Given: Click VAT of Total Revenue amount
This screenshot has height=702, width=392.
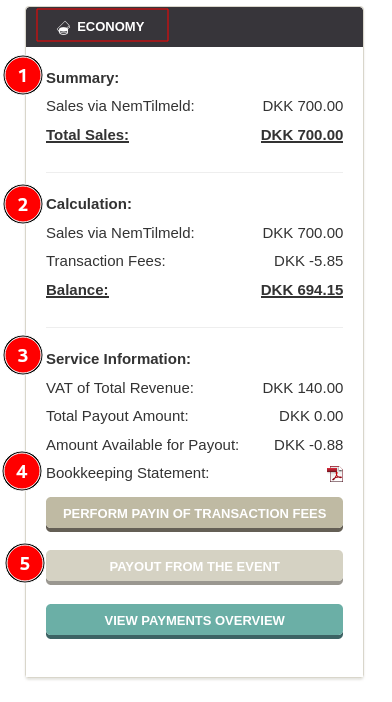Looking at the screenshot, I should coord(303,388).
